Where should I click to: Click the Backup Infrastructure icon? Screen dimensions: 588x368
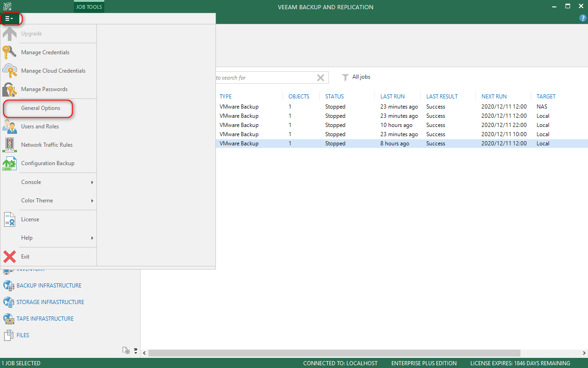point(9,286)
